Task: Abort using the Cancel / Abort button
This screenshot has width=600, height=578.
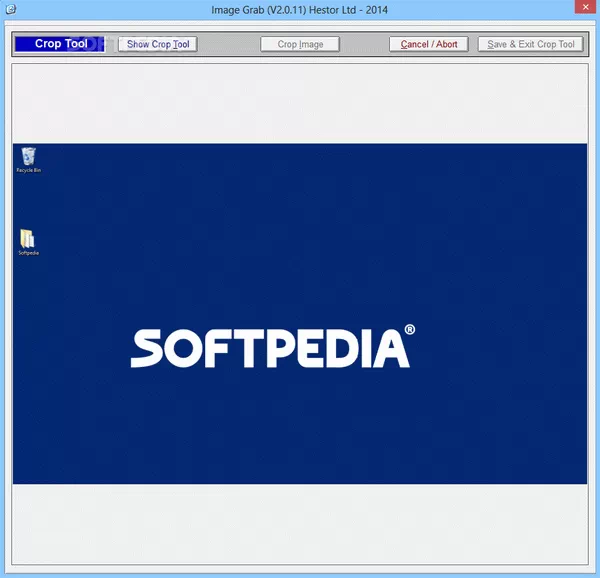Action: pyautogui.click(x=428, y=44)
